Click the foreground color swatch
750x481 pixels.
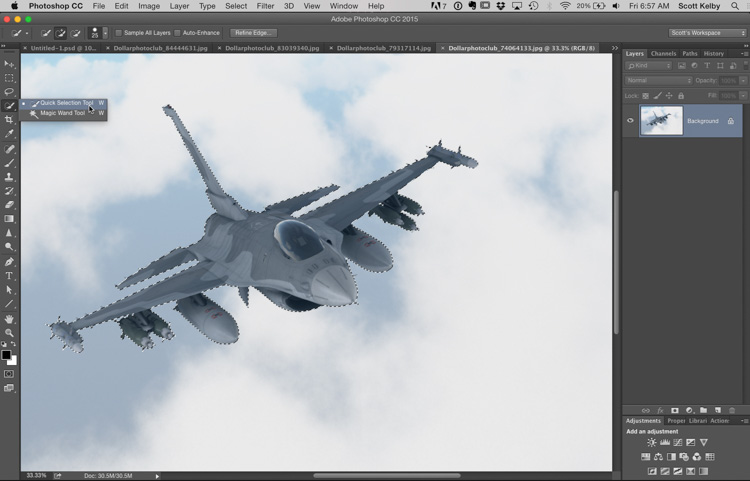pyautogui.click(x=6, y=355)
